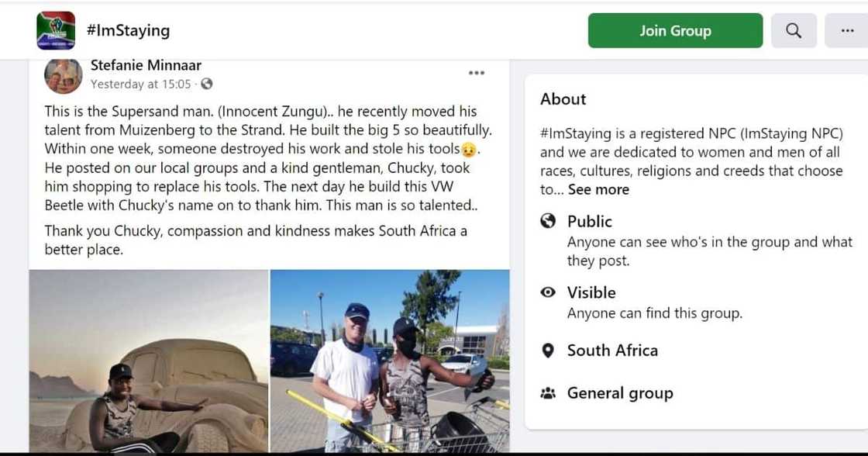Click the 'Yesterday at 15:05' timestamp
Screen dimensions: 868x456
pyautogui.click(x=140, y=84)
